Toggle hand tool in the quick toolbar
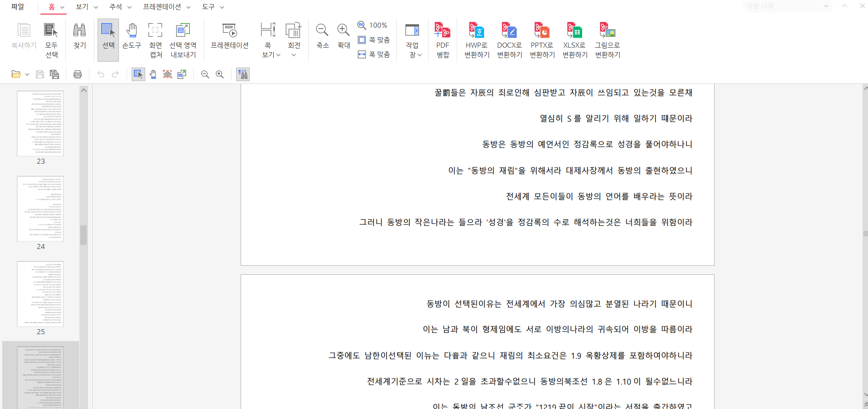This screenshot has width=868, height=409. tap(153, 74)
